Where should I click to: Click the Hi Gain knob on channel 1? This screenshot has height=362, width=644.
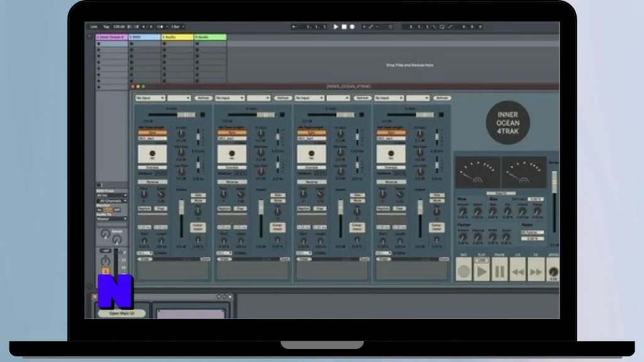181,134
